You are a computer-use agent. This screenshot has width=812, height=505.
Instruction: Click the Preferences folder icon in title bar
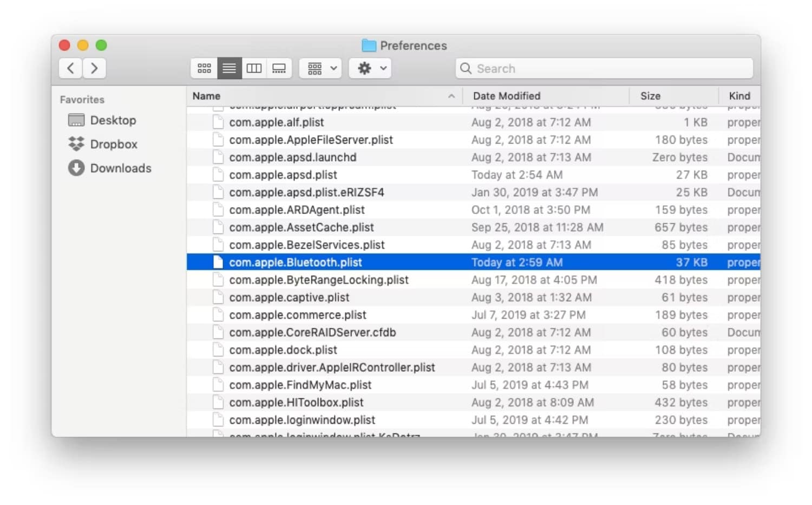[369, 46]
